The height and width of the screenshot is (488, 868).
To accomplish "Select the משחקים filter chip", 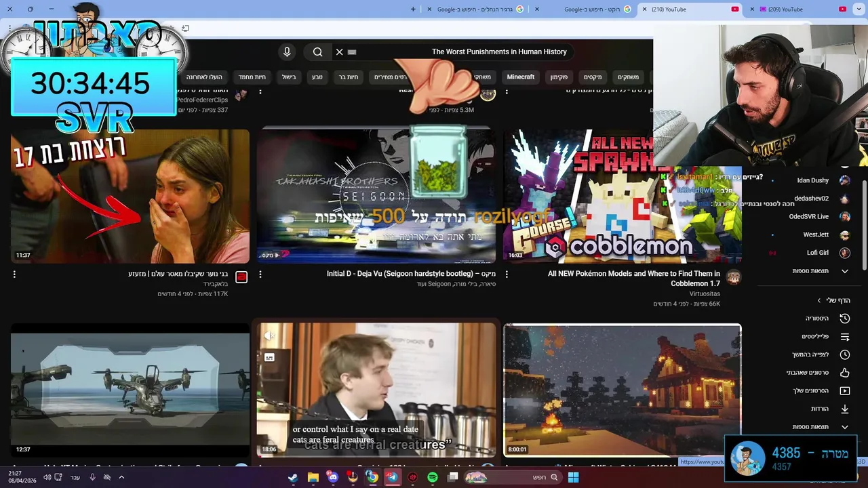I will click(628, 77).
